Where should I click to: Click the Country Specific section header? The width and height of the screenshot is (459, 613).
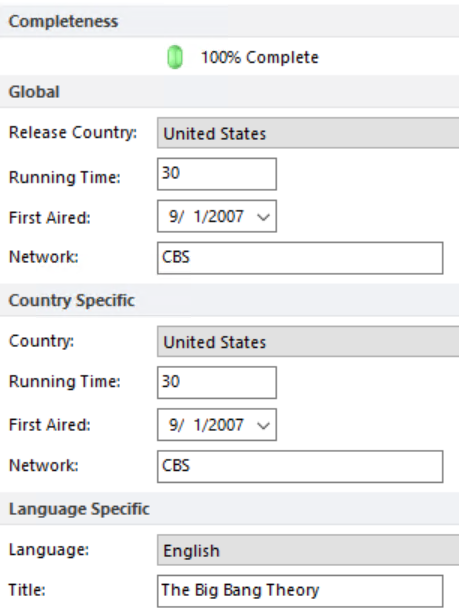(x=230, y=300)
